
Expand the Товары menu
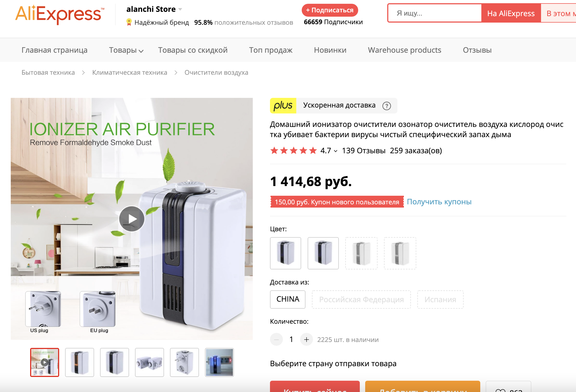click(x=126, y=50)
